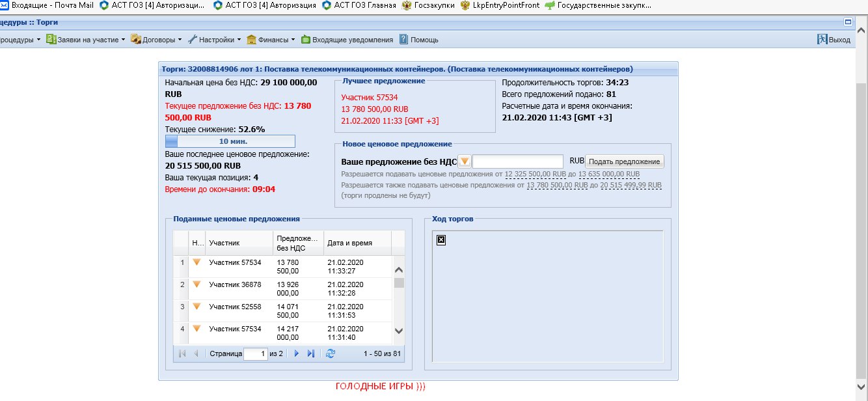Go to the next page of bids

click(297, 353)
